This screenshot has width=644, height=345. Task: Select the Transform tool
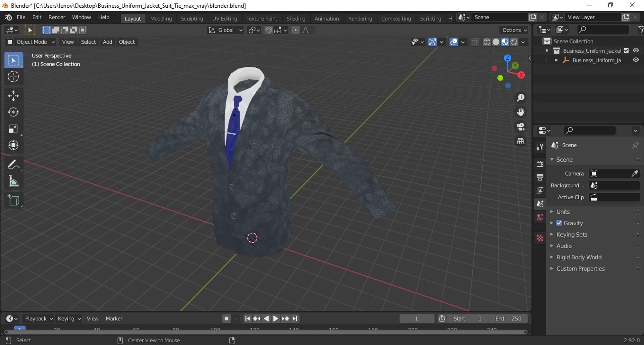14,145
